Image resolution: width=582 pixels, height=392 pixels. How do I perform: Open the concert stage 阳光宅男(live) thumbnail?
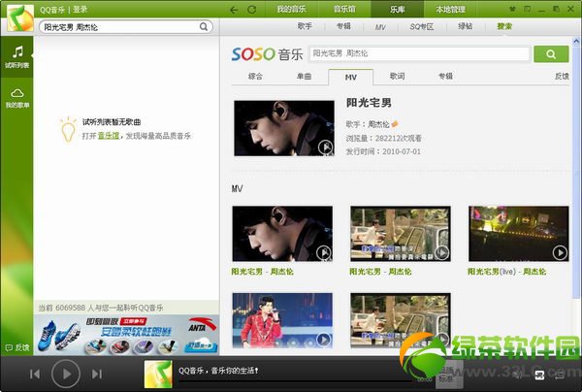point(519,234)
